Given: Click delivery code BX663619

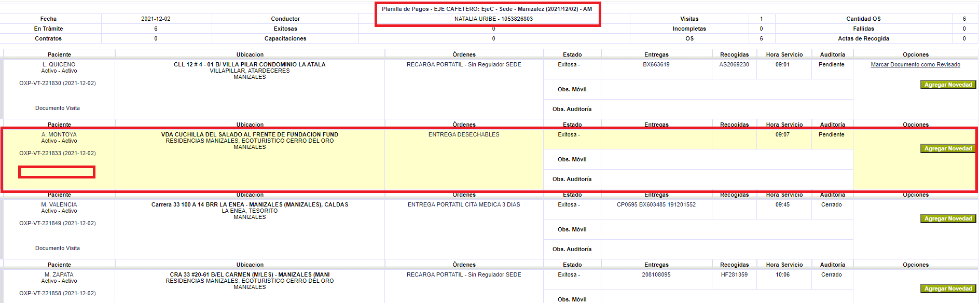Looking at the screenshot, I should point(656,64).
